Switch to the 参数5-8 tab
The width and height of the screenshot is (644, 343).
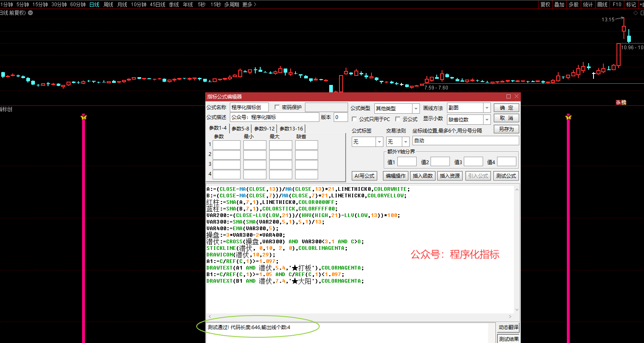coord(240,129)
